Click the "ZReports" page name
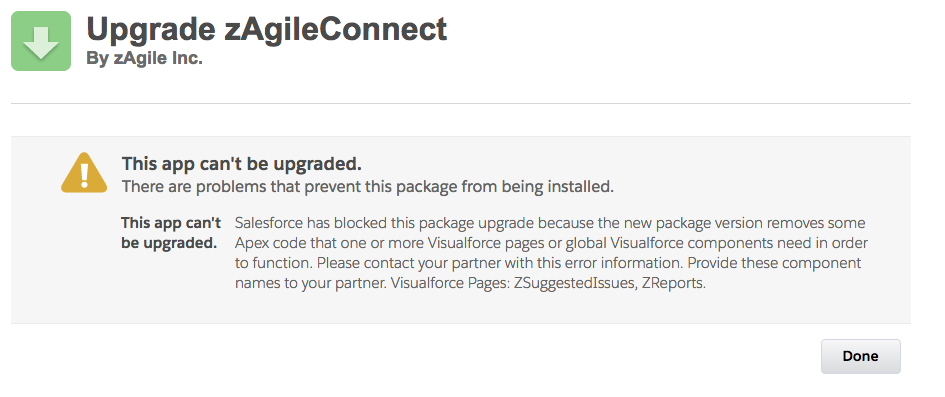This screenshot has height=397, width=945. point(673,283)
